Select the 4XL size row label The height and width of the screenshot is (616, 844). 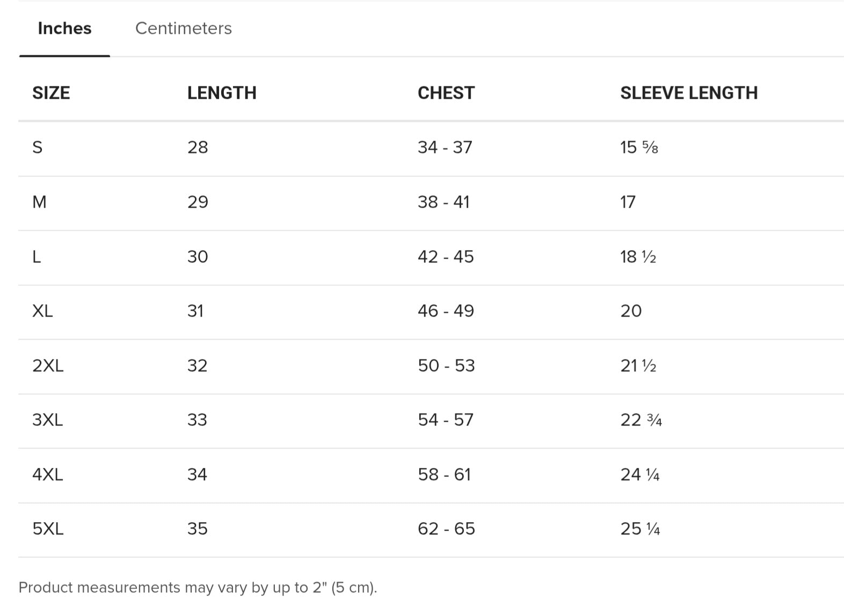pyautogui.click(x=48, y=475)
